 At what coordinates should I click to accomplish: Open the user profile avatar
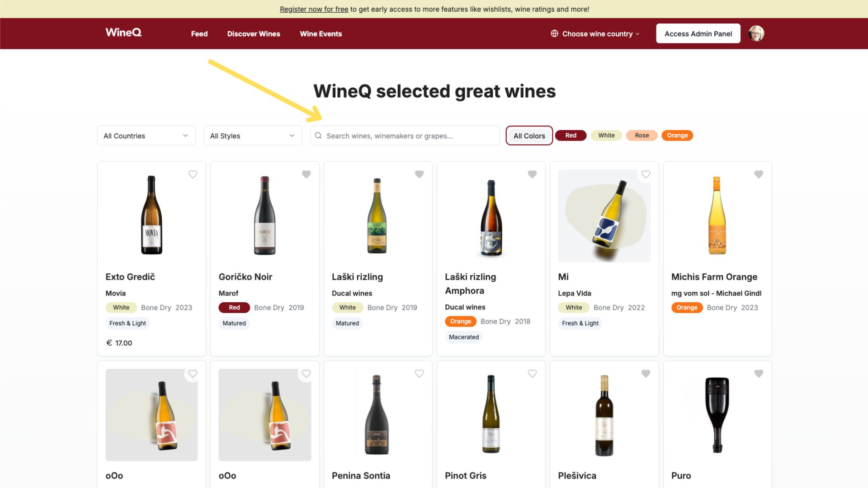click(x=756, y=33)
